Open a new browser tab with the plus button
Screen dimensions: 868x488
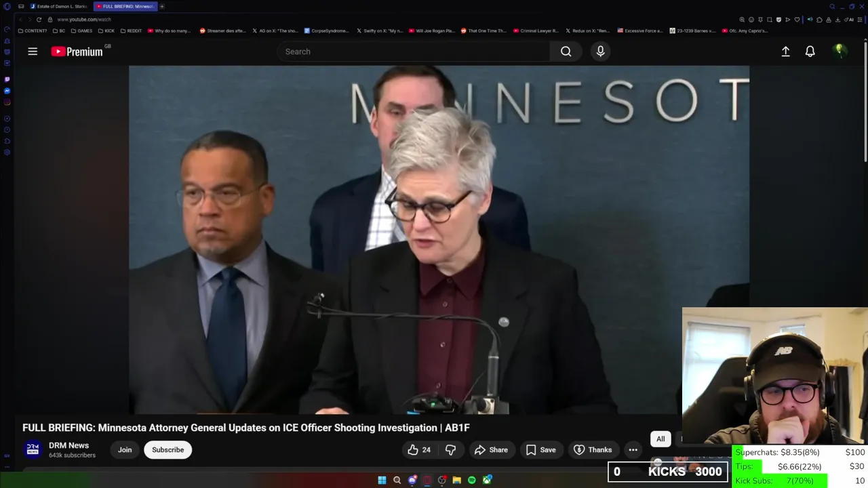(162, 6)
